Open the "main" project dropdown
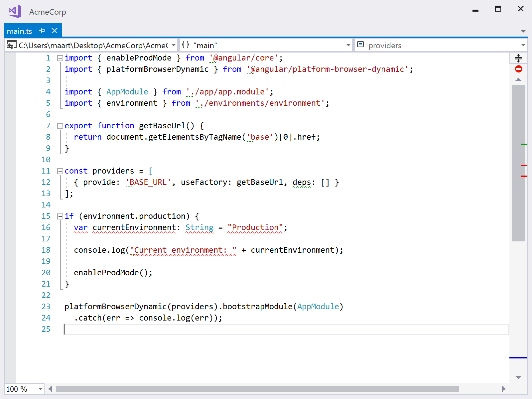 coord(348,45)
